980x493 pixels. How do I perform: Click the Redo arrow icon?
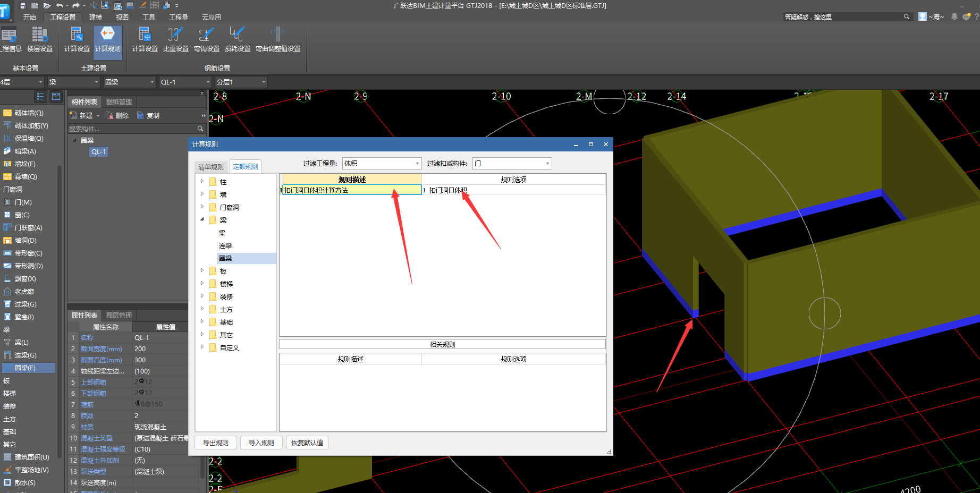pyautogui.click(x=76, y=5)
